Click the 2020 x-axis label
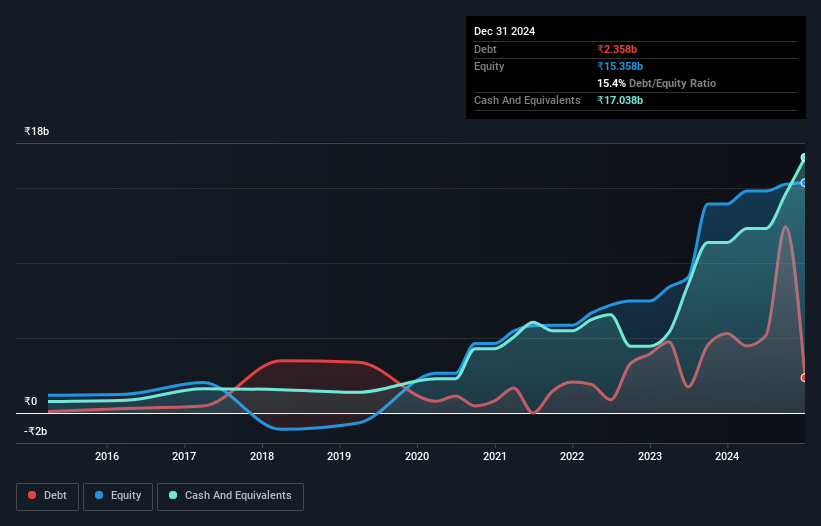The image size is (821, 526). [x=417, y=456]
